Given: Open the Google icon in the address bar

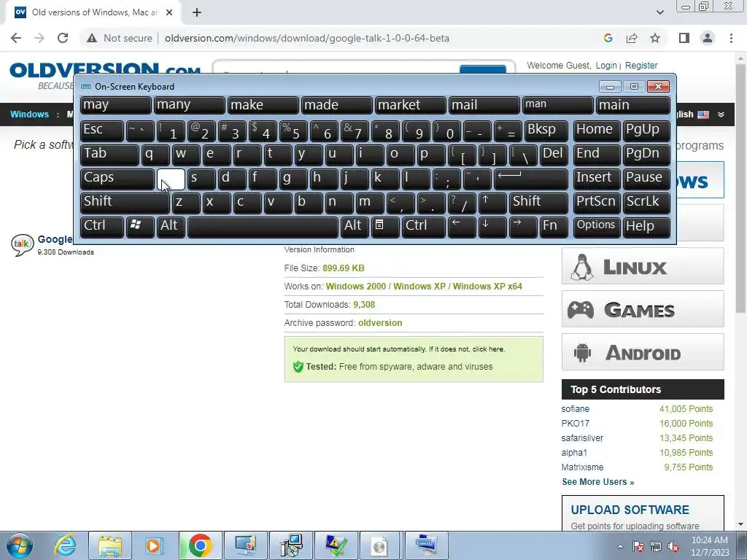Looking at the screenshot, I should pos(608,38).
